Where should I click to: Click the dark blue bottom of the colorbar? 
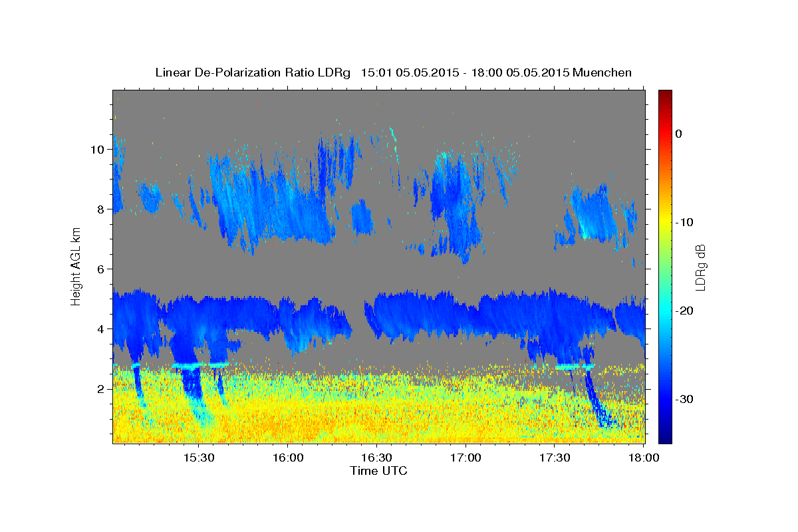(664, 438)
